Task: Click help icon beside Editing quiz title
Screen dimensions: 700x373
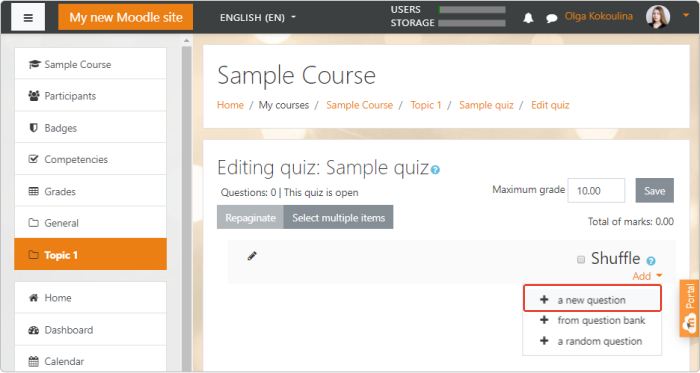Action: click(x=435, y=170)
